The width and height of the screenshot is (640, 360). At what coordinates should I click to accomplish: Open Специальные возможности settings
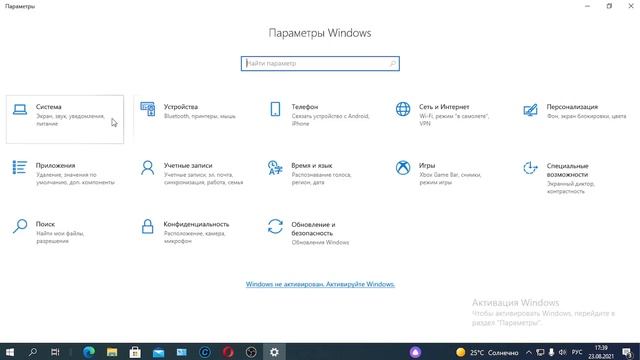pyautogui.click(x=576, y=178)
